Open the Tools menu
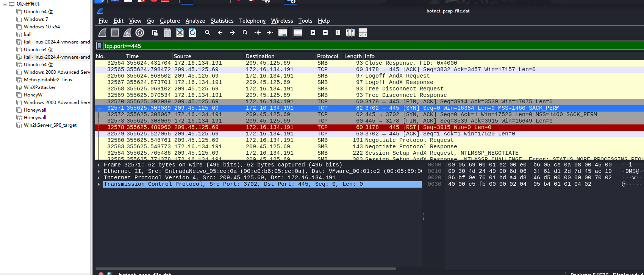Screen dimensions: 644x275 305,21
